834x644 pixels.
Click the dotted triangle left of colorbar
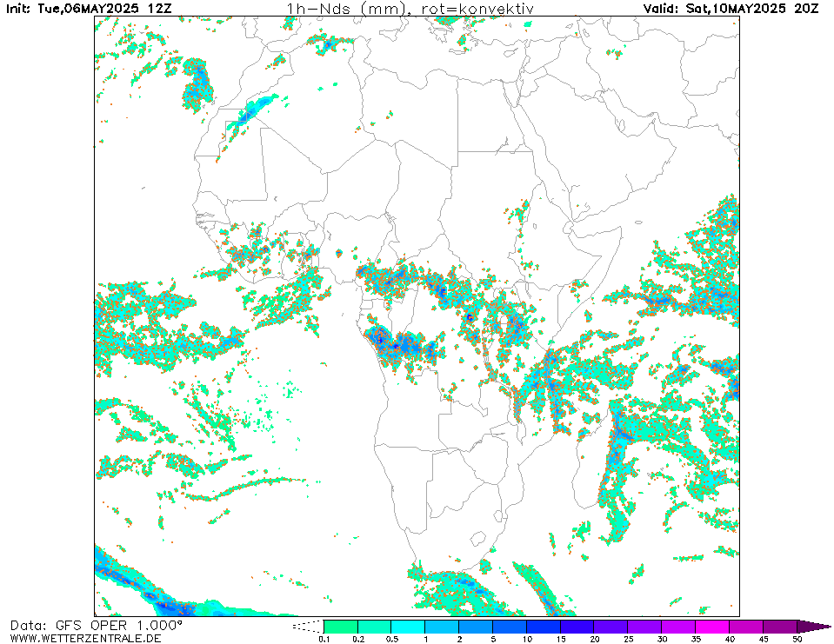pos(308,627)
